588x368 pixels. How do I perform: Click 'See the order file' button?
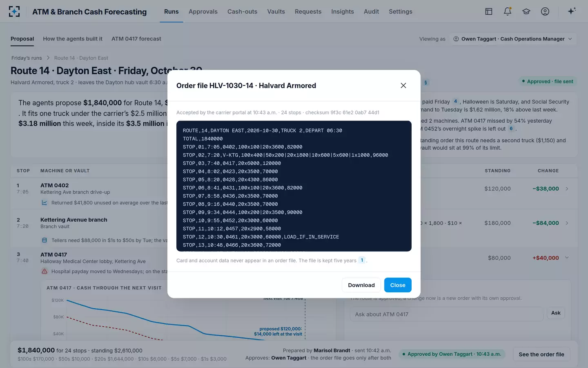pos(541,354)
